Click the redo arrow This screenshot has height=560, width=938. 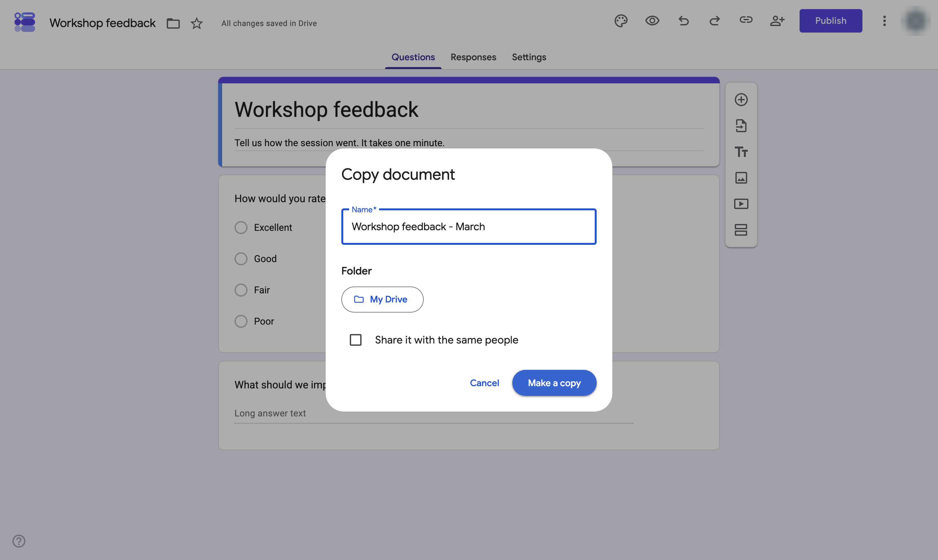point(715,21)
